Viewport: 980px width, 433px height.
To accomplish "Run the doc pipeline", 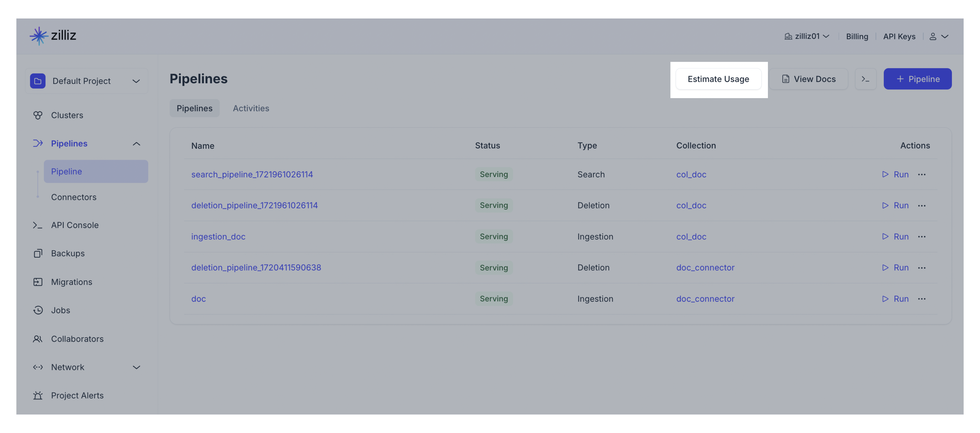I will [895, 299].
